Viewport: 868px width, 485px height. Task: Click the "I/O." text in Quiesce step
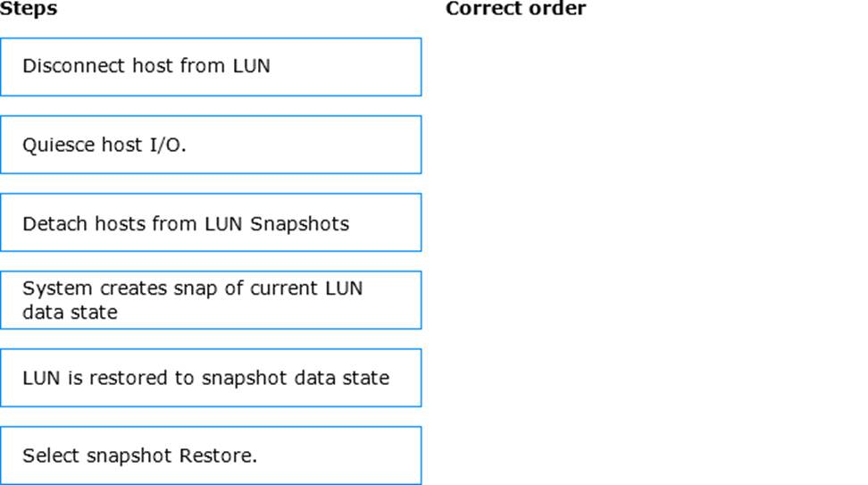168,145
